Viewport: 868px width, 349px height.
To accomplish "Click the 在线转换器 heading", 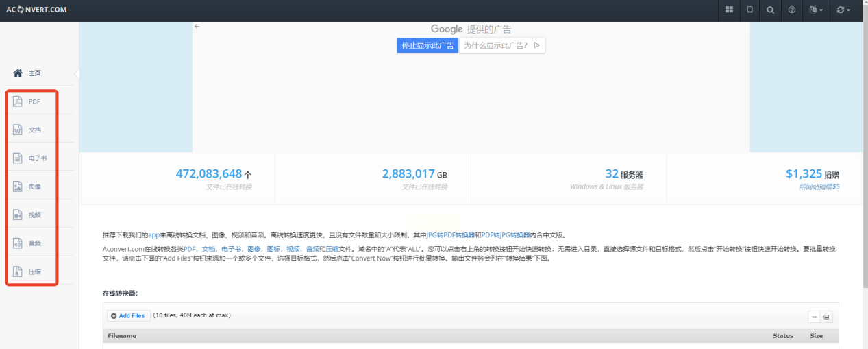I will [121, 293].
